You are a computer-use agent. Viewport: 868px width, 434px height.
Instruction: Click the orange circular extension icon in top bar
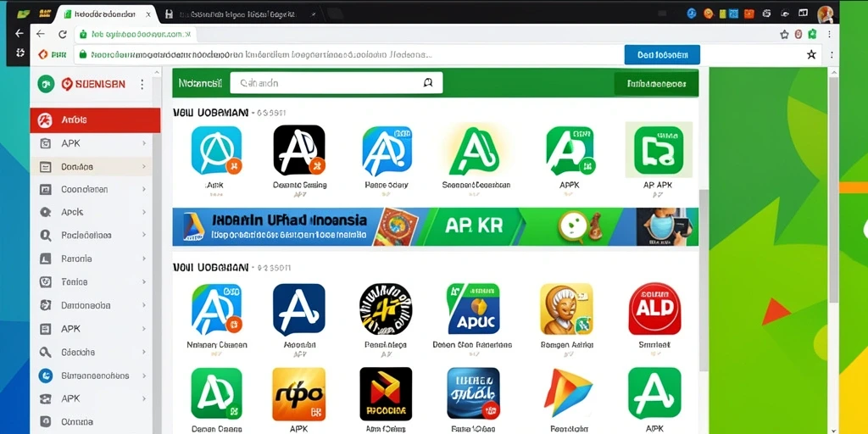[708, 14]
